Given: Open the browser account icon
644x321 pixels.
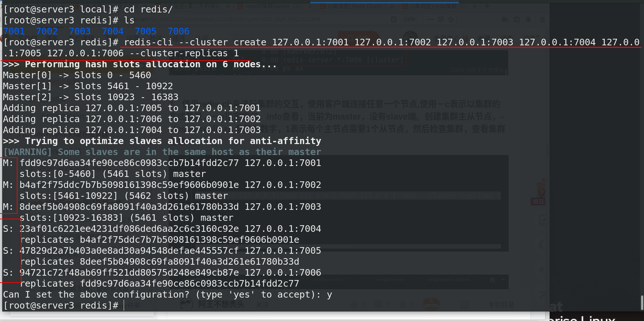Looking at the screenshot, I should tap(528, 19).
